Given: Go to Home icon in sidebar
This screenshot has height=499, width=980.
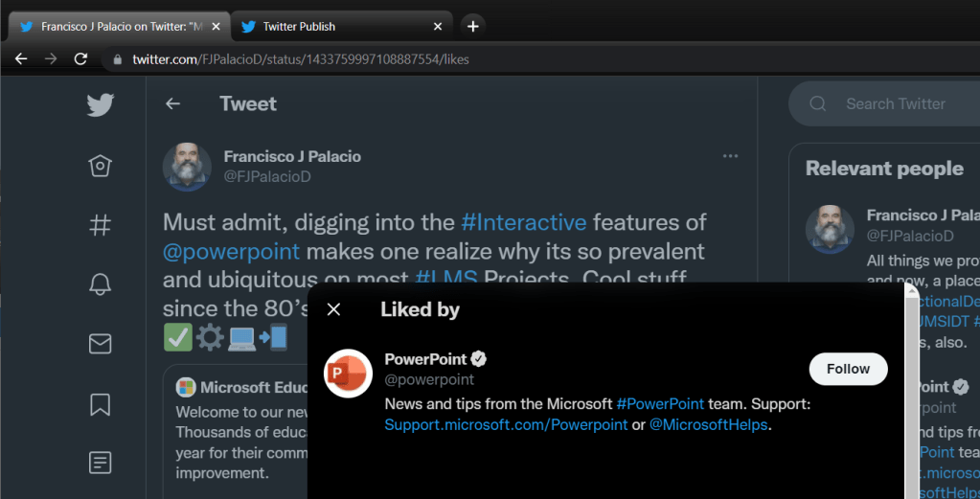Looking at the screenshot, I should 100,167.
